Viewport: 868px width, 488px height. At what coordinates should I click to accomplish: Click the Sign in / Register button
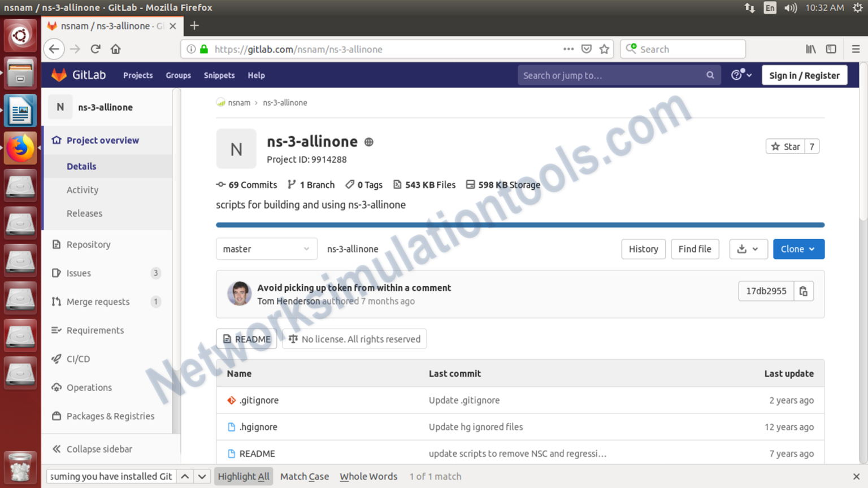coord(804,75)
